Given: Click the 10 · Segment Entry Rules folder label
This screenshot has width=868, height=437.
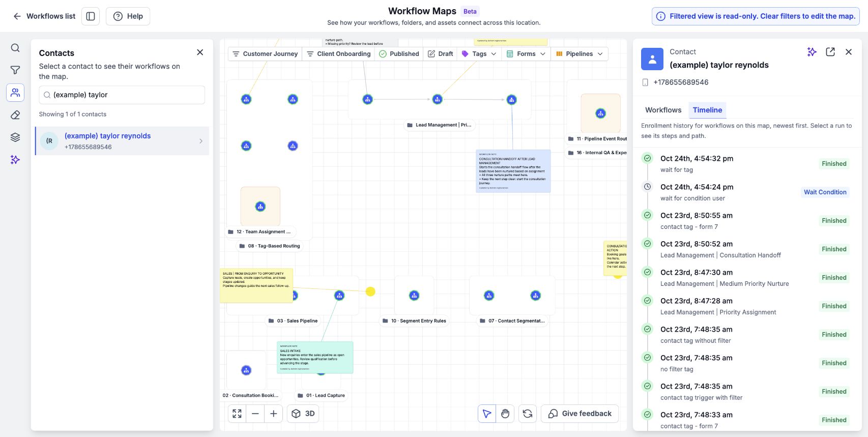Looking at the screenshot, I should click(414, 321).
